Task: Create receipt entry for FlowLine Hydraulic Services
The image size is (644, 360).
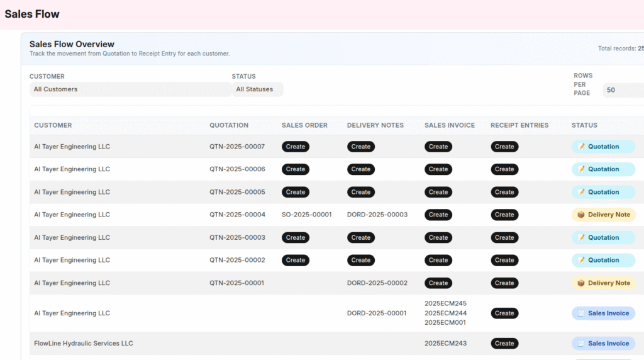Action: [x=504, y=344]
